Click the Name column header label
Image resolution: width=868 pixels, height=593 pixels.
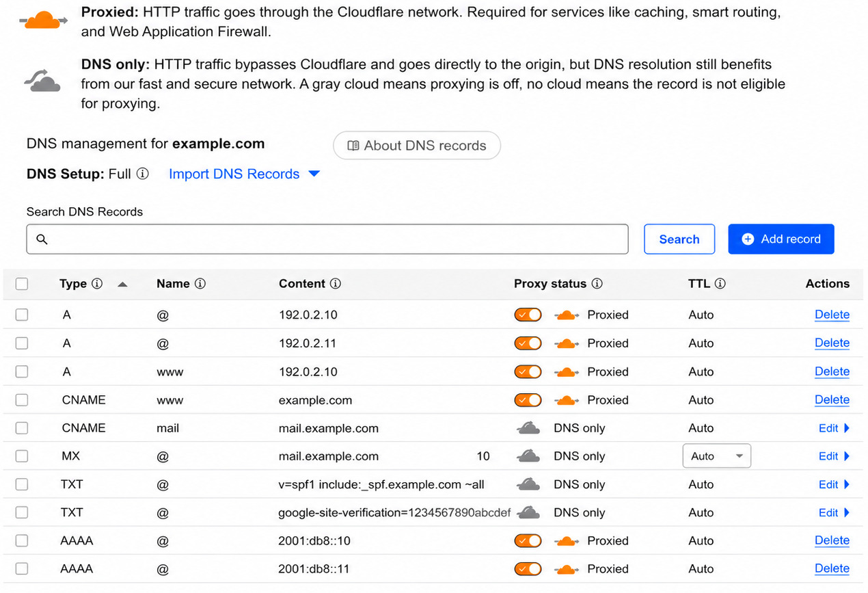[173, 284]
